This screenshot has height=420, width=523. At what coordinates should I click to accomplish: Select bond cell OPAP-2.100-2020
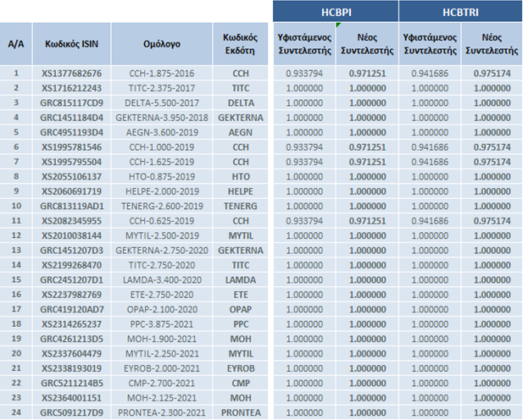tap(162, 308)
